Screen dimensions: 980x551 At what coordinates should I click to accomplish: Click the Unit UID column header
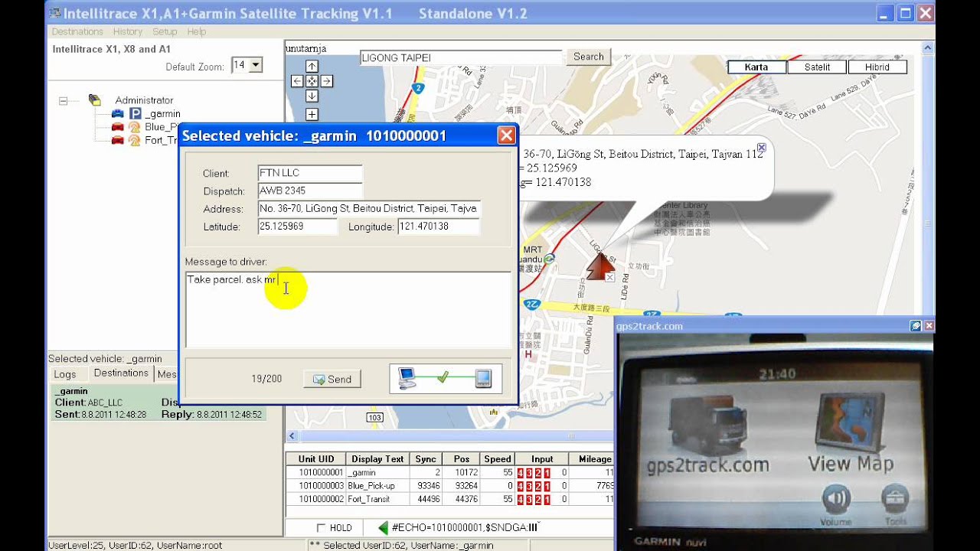pyautogui.click(x=316, y=459)
